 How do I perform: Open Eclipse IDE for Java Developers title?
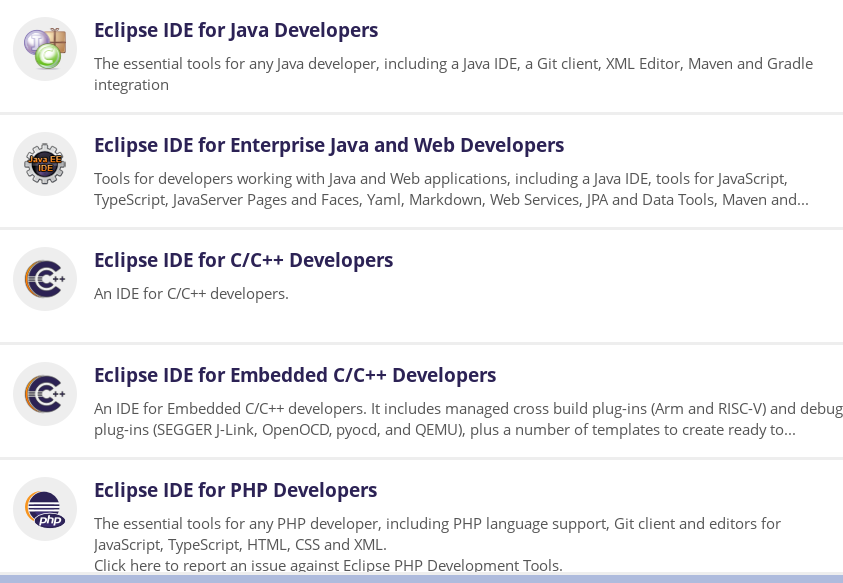click(236, 30)
